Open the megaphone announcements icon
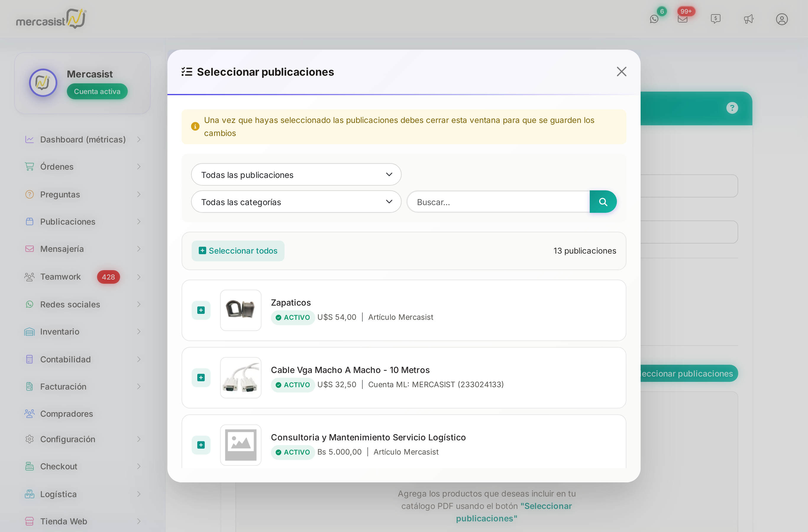 (749, 19)
